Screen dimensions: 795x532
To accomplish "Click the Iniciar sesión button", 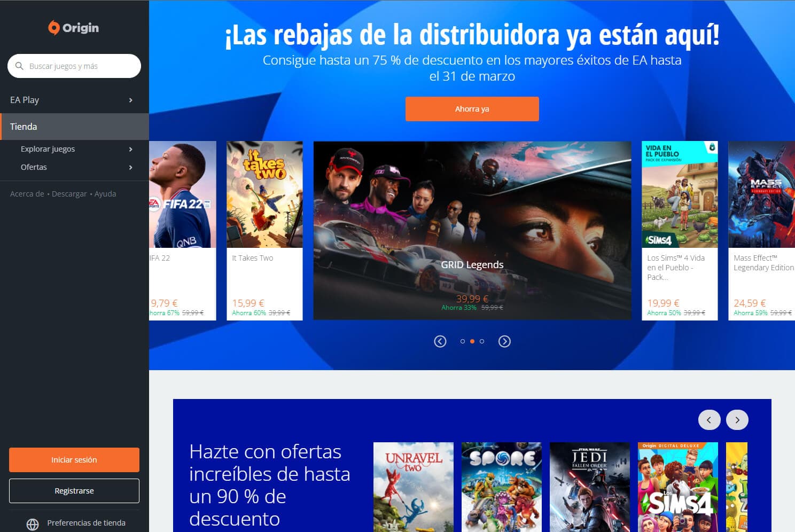I will click(x=74, y=459).
